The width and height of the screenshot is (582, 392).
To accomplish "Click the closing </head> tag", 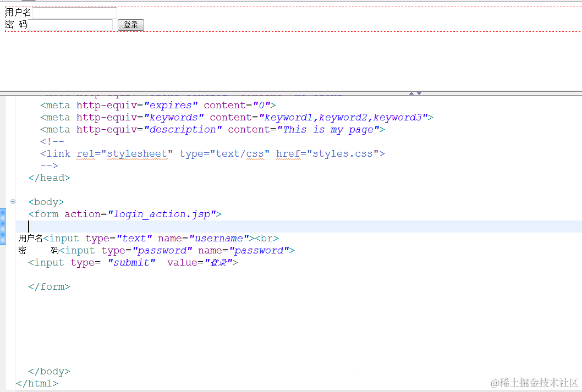I will pyautogui.click(x=49, y=178).
